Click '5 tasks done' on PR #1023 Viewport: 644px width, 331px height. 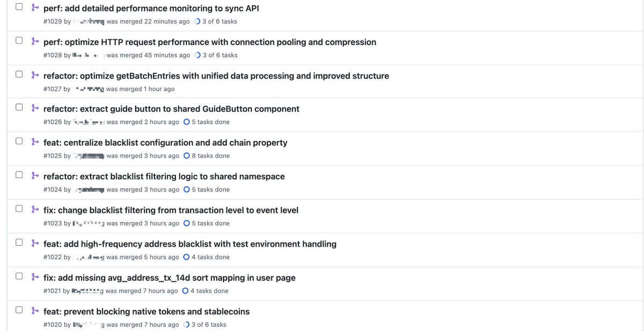coord(211,223)
